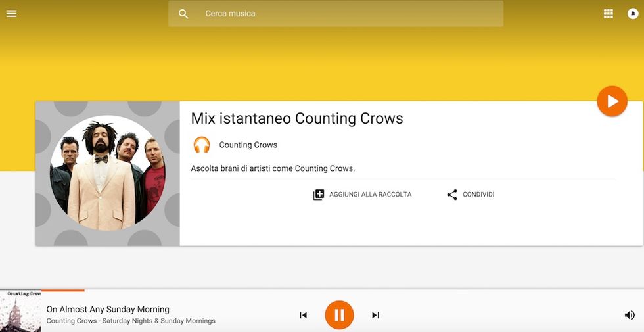This screenshot has width=644, height=332.
Task: Open the Google apps grid
Action: coord(609,14)
